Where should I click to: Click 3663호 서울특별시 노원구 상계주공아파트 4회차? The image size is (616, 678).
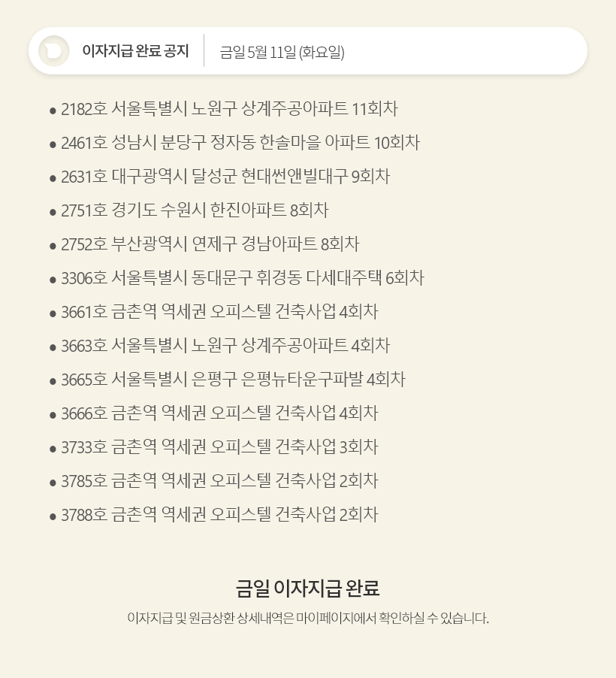pyautogui.click(x=225, y=345)
